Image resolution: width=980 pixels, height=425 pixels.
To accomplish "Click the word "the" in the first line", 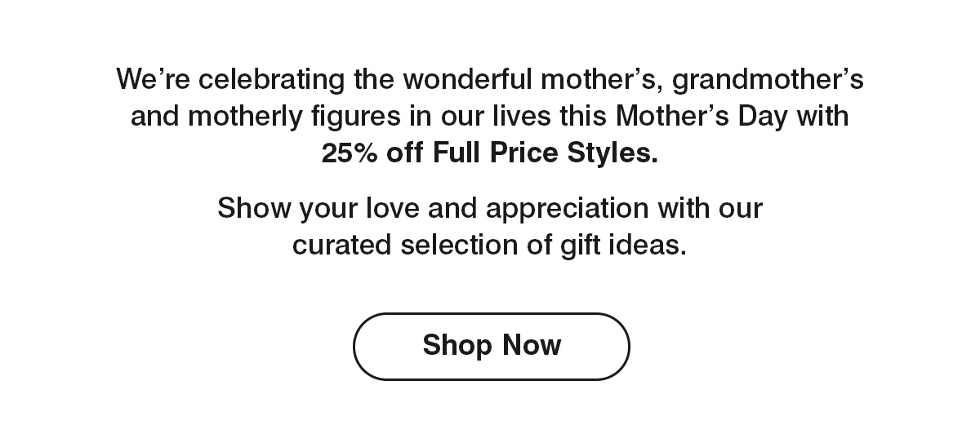I will [x=375, y=80].
